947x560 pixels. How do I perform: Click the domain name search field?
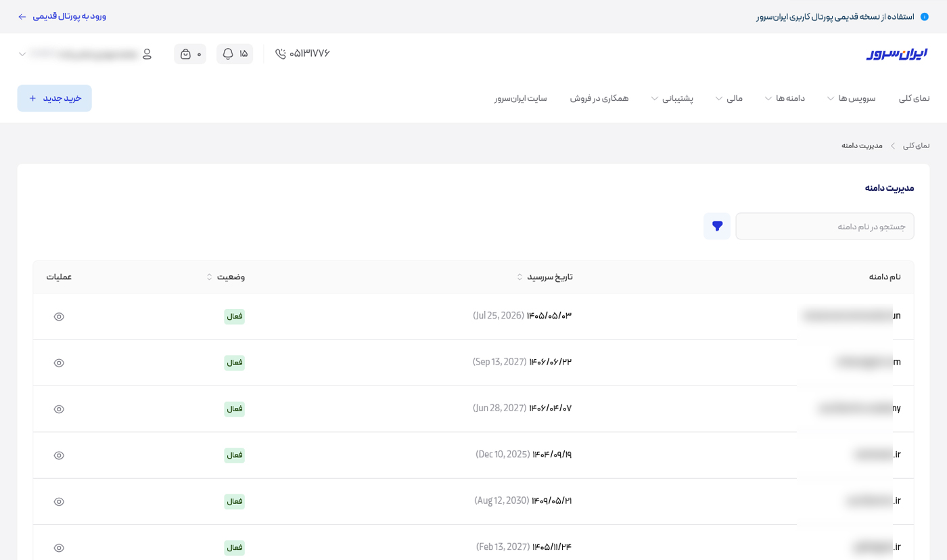824,226
